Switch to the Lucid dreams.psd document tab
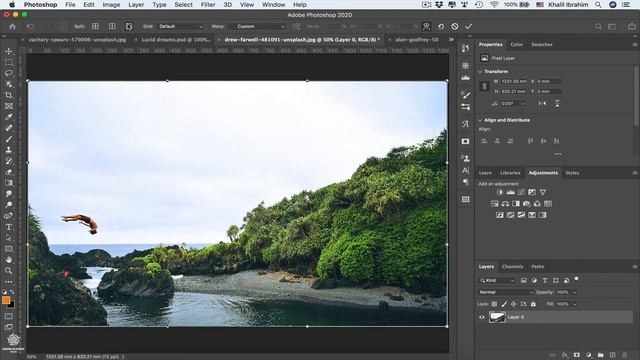The image size is (640, 360). (x=176, y=40)
